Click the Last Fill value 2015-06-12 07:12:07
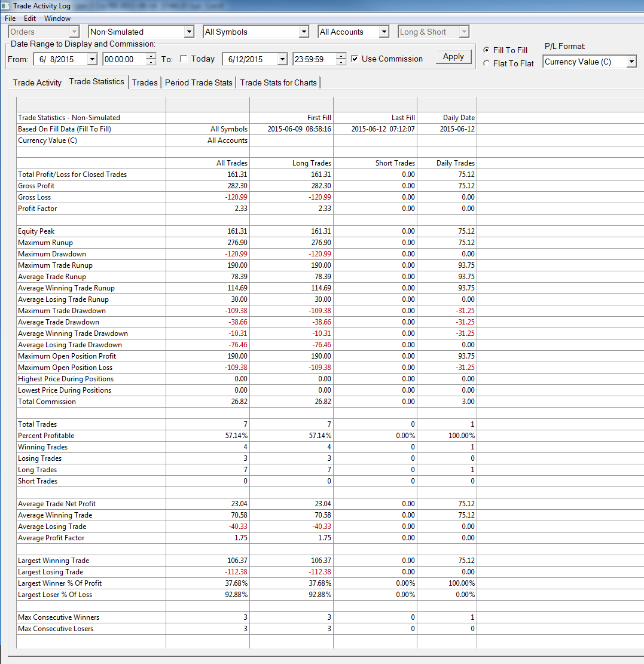644x664 pixels. pos(383,129)
